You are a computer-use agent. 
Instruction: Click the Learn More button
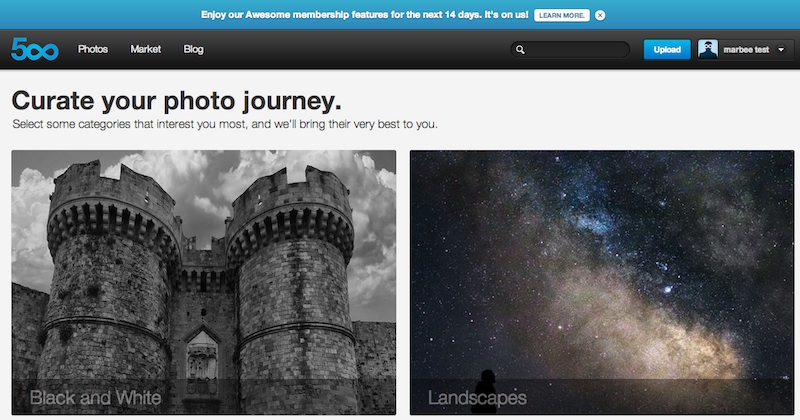point(562,15)
